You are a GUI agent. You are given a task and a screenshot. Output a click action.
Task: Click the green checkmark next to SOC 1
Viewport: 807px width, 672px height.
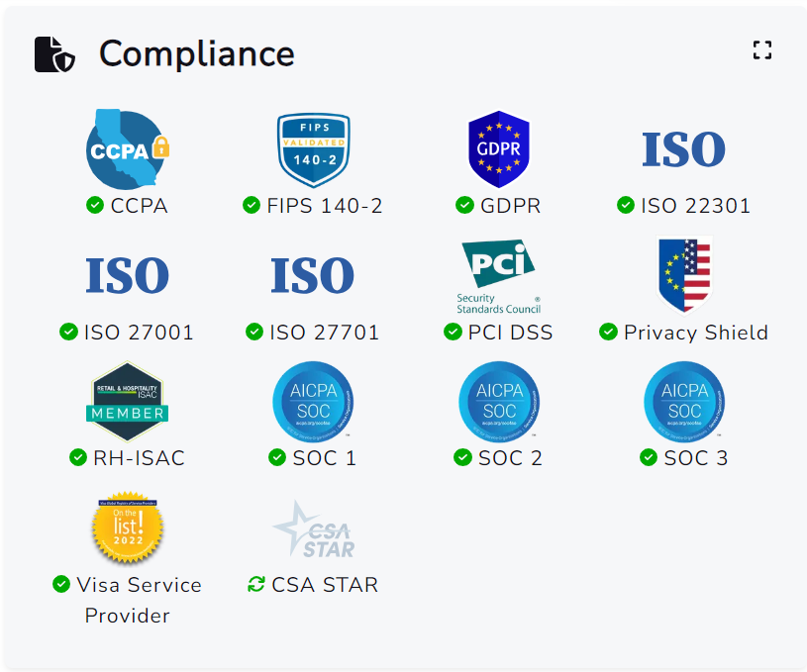(277, 457)
